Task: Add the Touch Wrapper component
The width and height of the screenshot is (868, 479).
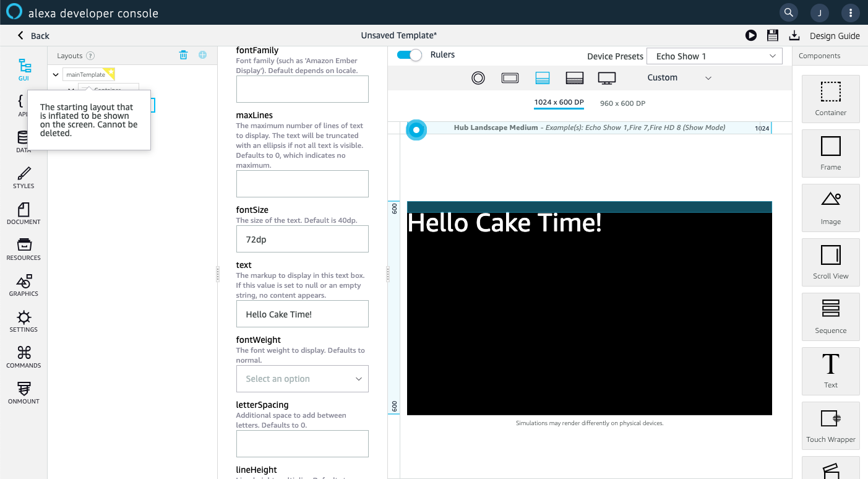Action: (x=830, y=425)
